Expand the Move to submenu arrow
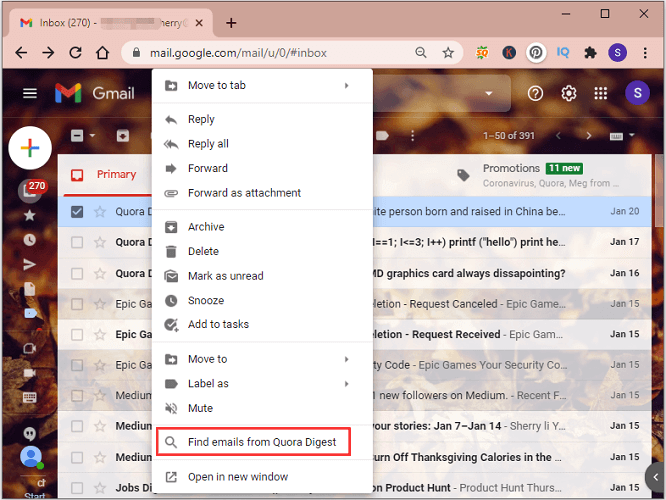 coord(347,359)
